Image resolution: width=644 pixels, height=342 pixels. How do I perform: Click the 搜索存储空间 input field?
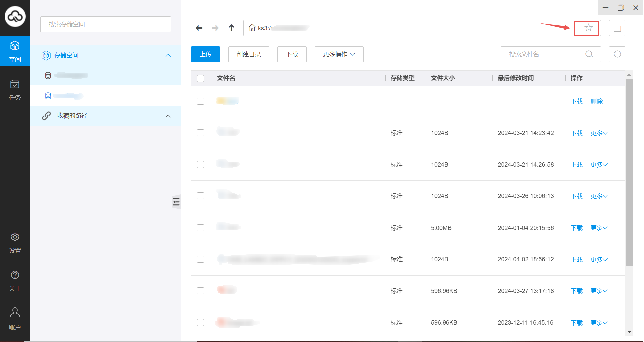pyautogui.click(x=106, y=24)
